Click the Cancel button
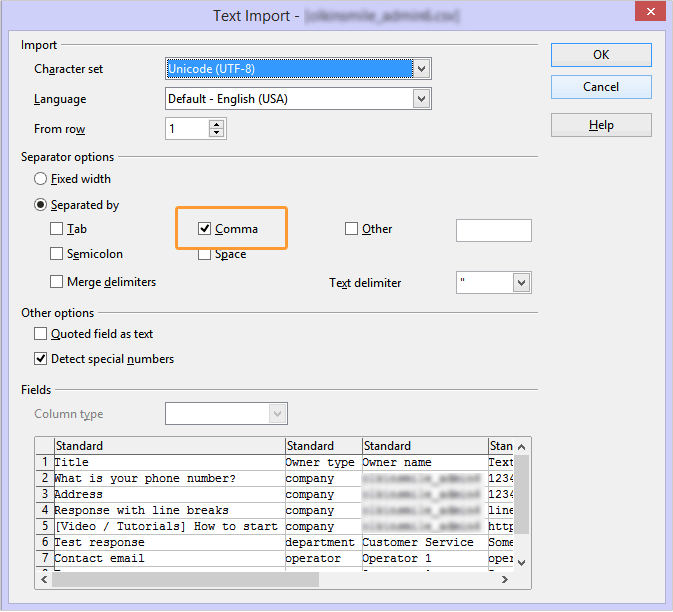Screen dimensions: 673x612 point(601,87)
